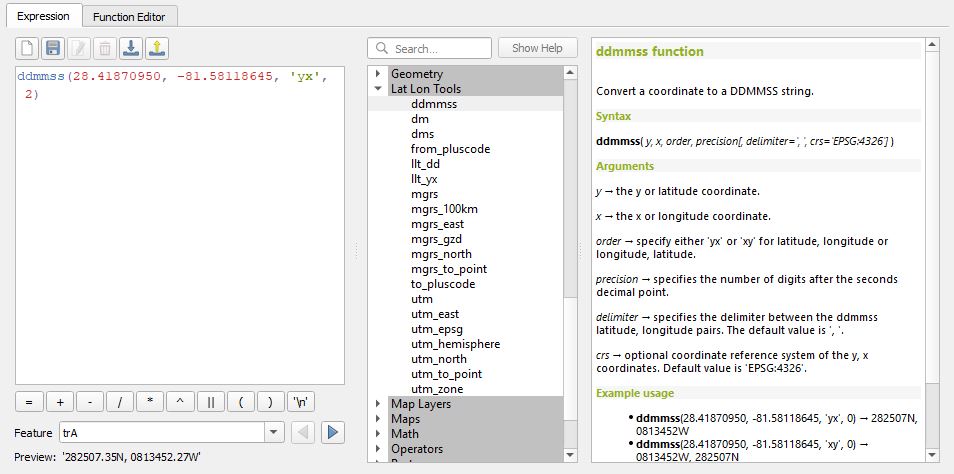Select the mgrs_north function
Viewport: 954px width, 474px height.
tap(441, 254)
